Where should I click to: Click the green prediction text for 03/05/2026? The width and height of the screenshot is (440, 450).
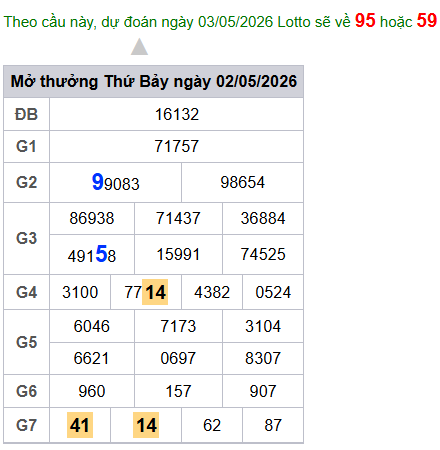177,22
